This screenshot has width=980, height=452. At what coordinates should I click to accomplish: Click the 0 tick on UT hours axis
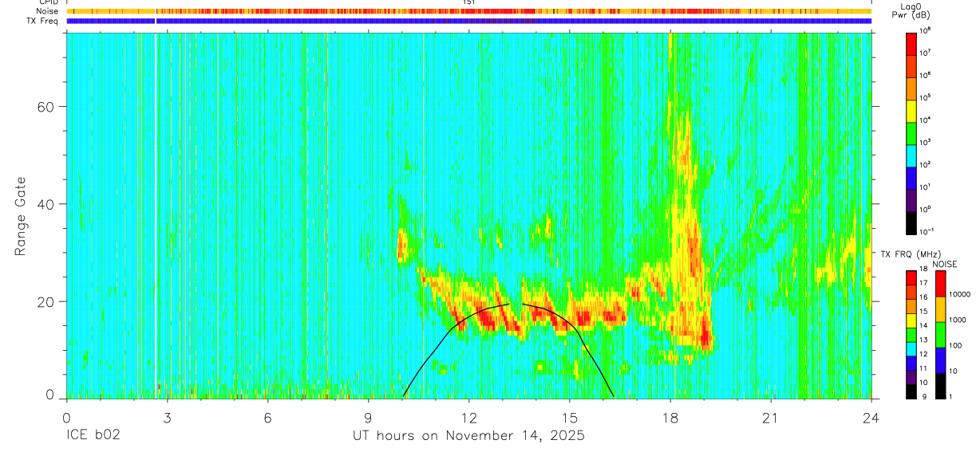click(x=66, y=418)
